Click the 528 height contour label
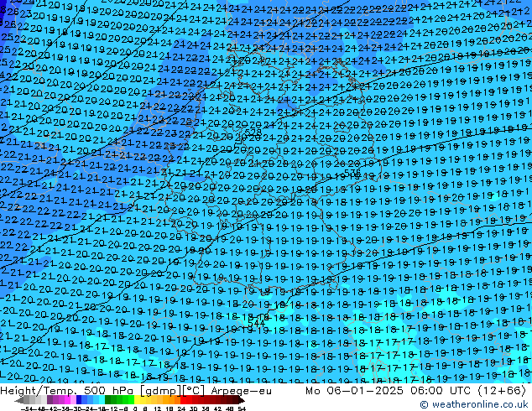 [x=253, y=133]
